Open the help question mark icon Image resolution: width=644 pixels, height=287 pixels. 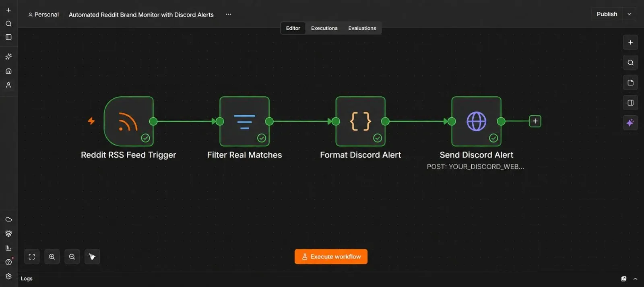click(8, 262)
